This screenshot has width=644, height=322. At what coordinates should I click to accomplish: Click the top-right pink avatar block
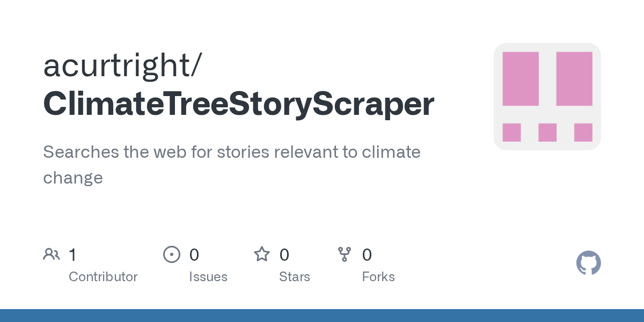(574, 79)
